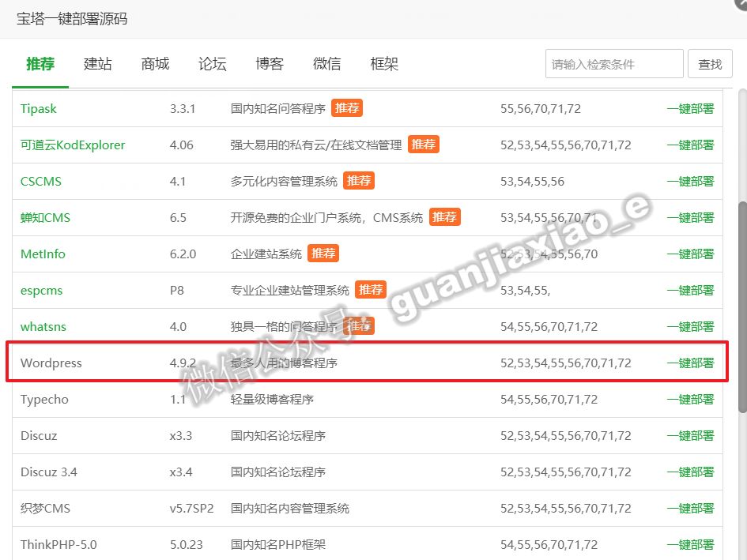Click the 推荐 badge on CSCMS row
Viewport: 747px width, 560px height.
coord(359,180)
